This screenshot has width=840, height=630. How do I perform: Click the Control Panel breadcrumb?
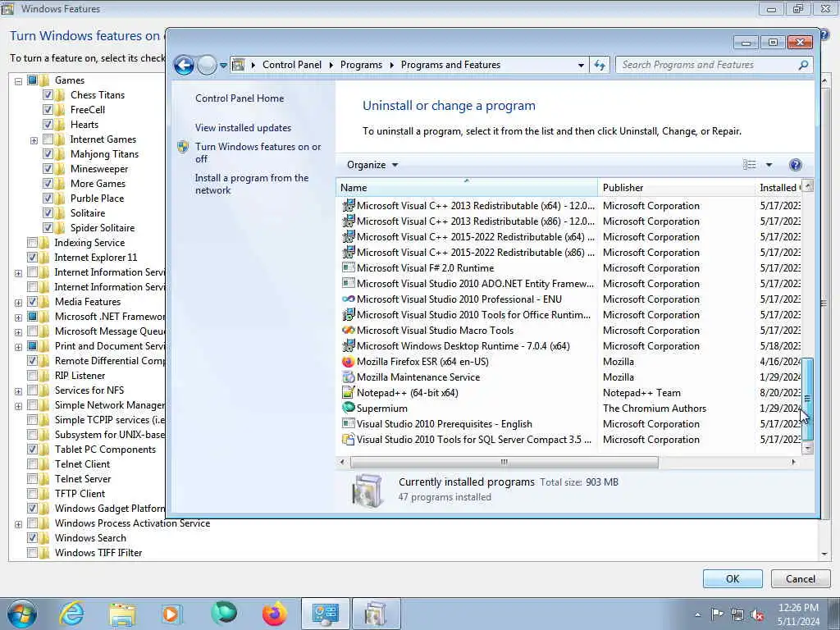[292, 65]
